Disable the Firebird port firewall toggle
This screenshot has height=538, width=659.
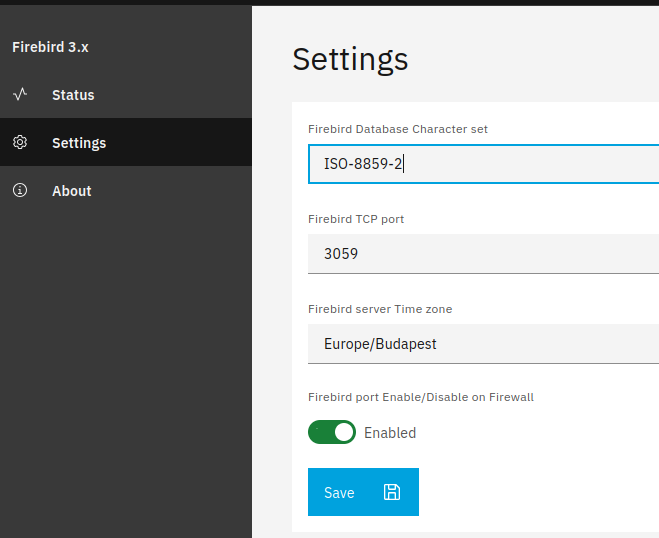point(332,432)
